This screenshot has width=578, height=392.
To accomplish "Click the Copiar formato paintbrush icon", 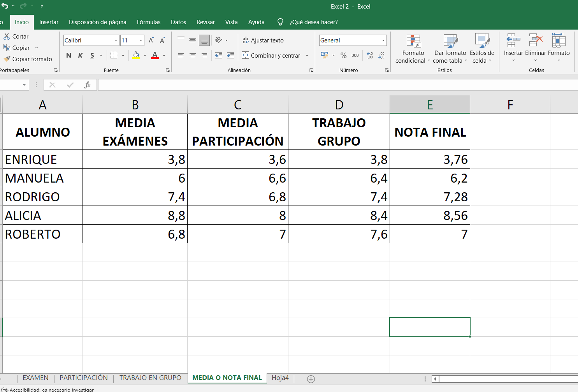I will pyautogui.click(x=7, y=59).
